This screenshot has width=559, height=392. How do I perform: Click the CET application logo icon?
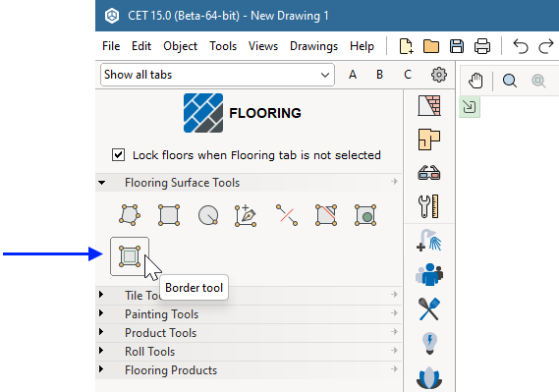click(x=112, y=16)
